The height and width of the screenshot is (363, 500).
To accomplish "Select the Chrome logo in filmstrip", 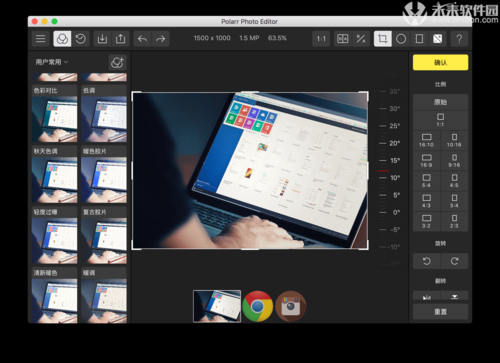I will point(258,306).
